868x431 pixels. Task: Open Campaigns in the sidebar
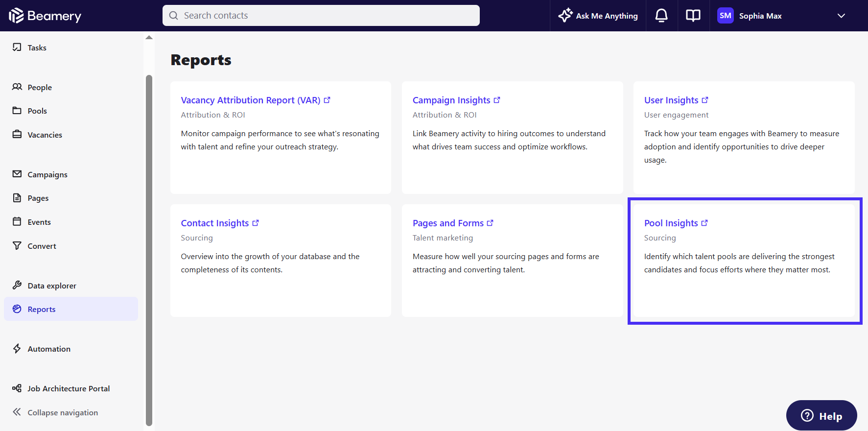47,174
